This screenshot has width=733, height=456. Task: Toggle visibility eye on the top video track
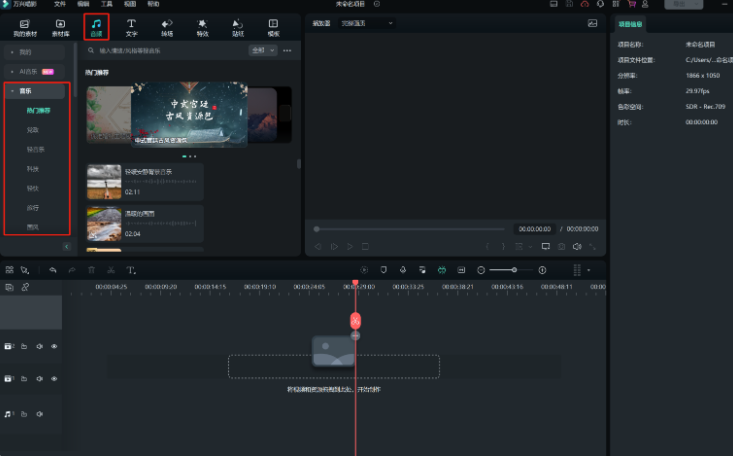(54, 346)
